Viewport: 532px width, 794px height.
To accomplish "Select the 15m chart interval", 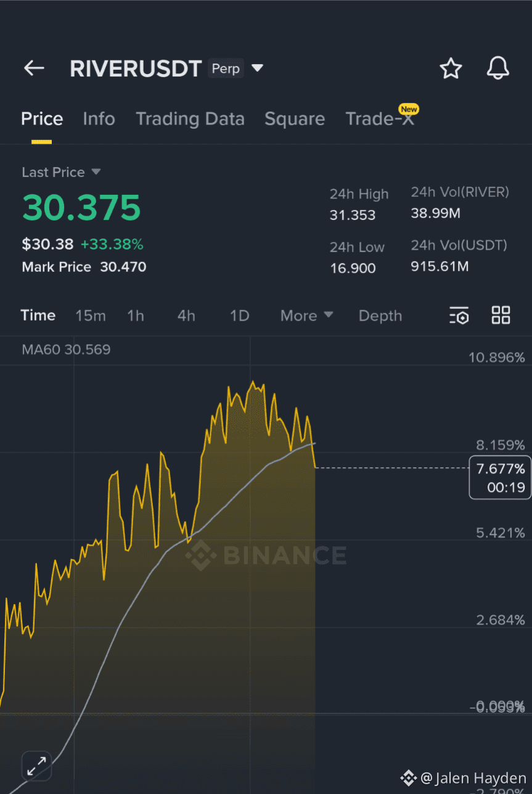I will click(91, 316).
